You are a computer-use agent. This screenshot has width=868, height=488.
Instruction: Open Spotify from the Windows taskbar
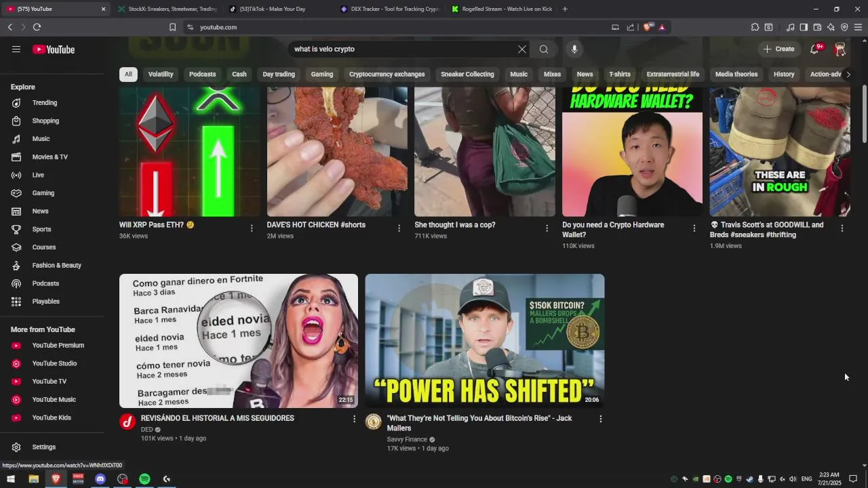click(x=144, y=479)
